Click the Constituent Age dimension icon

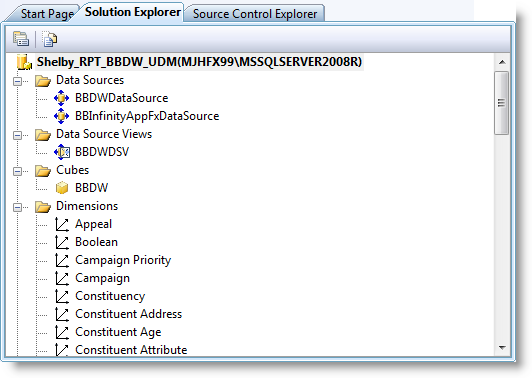(62, 332)
